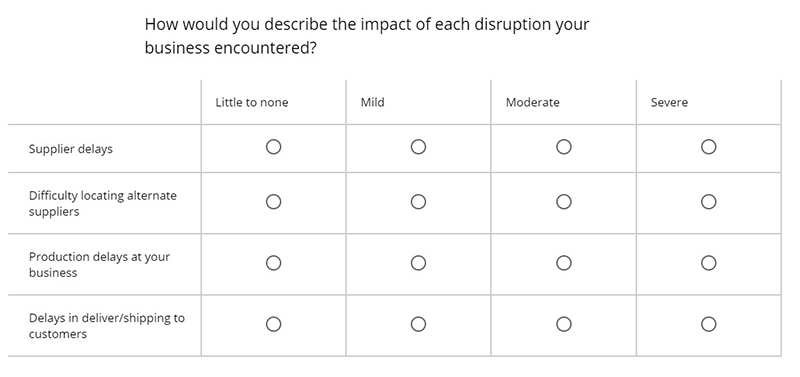The height and width of the screenshot is (377, 800).
Task: Select Little to none for Supplier delays
Action: pyautogui.click(x=273, y=147)
